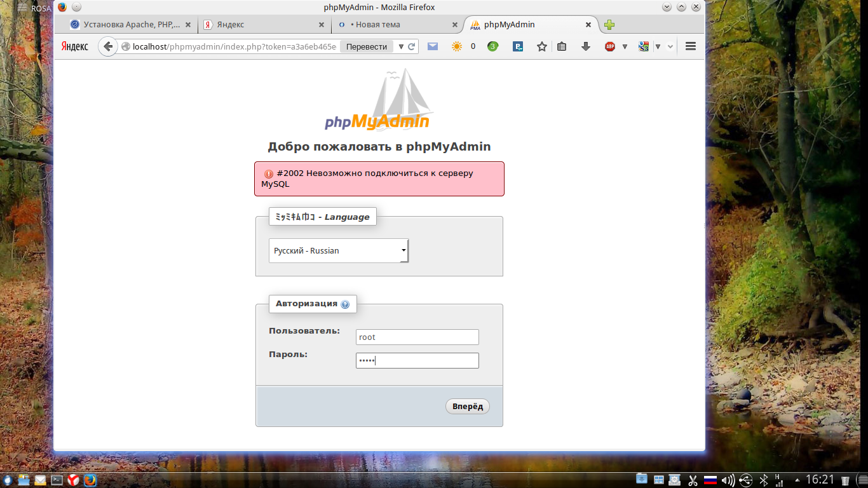The height and width of the screenshot is (488, 868).
Task: Open the Adblock Plus dropdown arrow
Action: pos(625,46)
